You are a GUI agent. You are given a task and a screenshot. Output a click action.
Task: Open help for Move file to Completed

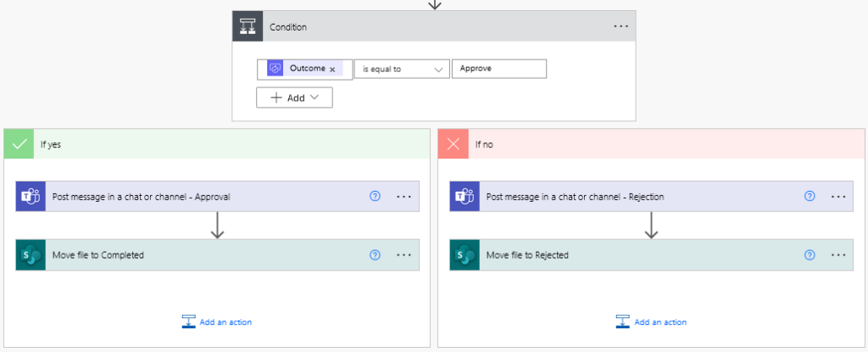pos(375,255)
